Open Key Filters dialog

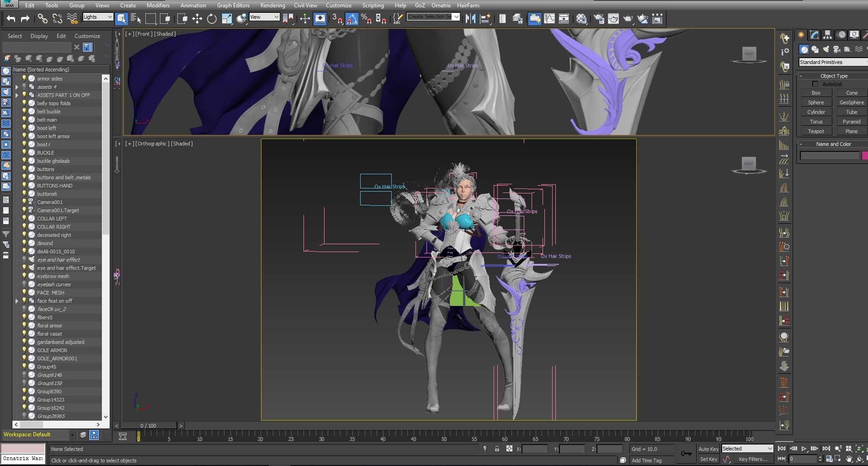click(753, 459)
